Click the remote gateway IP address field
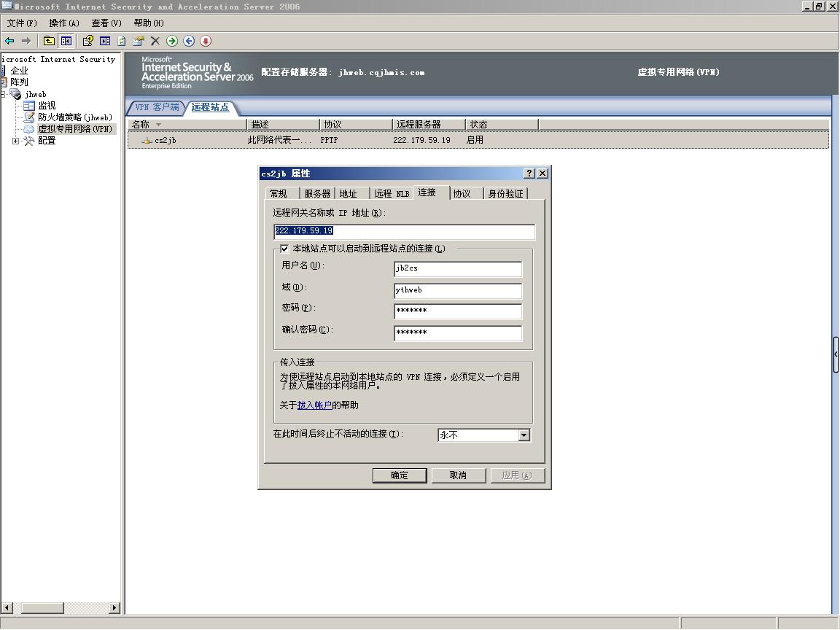Screen dimensions: 840x630 pyautogui.click(x=404, y=231)
